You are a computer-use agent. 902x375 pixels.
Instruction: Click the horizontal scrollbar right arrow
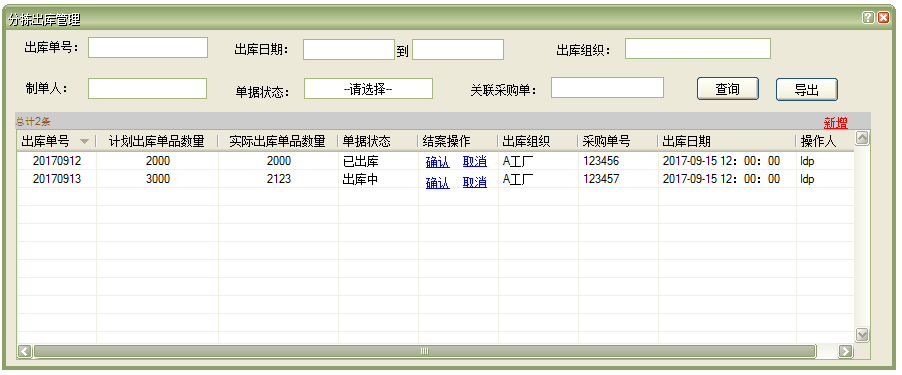[x=845, y=351]
